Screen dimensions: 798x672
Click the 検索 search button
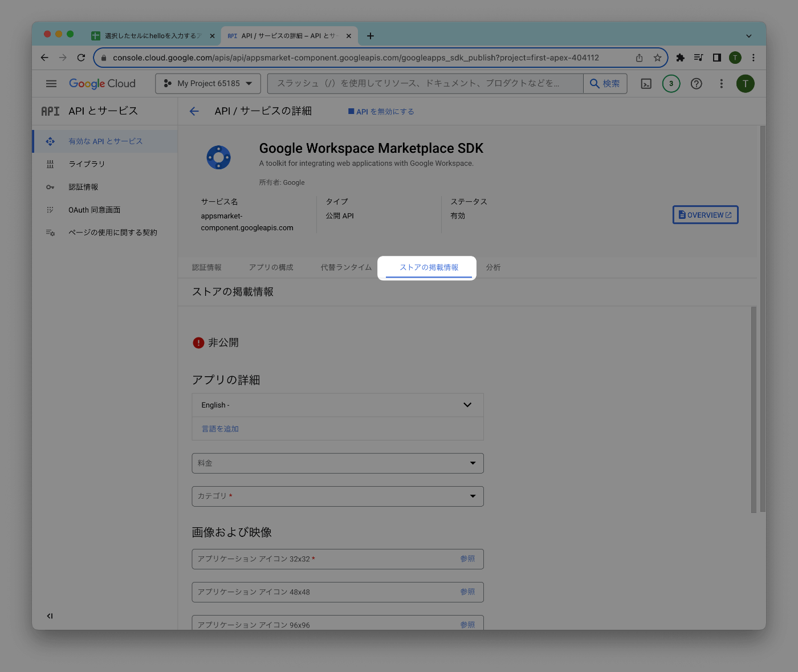605,84
